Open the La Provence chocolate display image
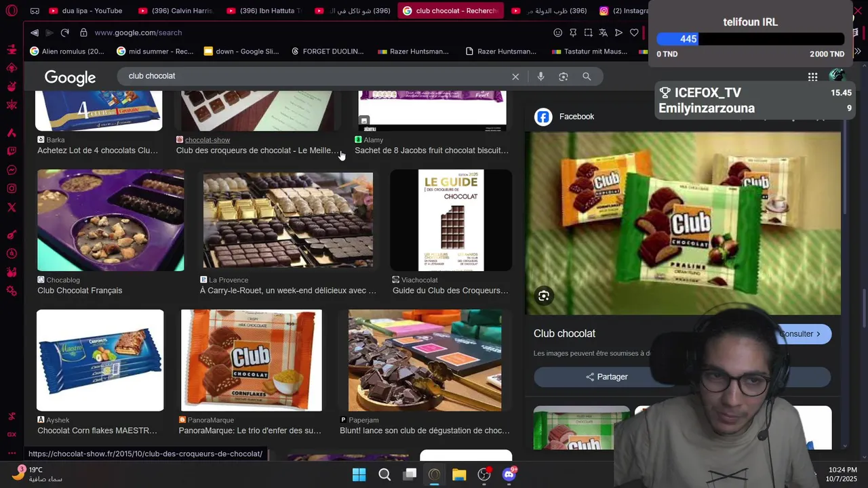Image resolution: width=868 pixels, height=488 pixels. coord(288,220)
